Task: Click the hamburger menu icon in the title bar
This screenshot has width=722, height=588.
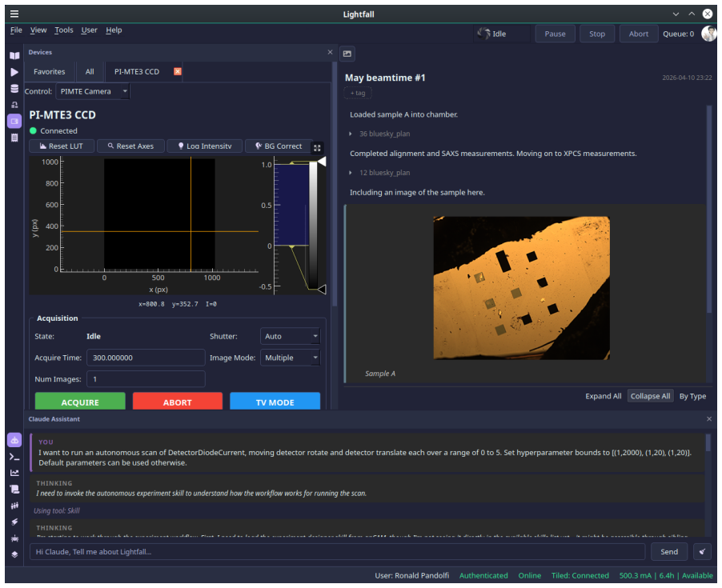Action: coord(14,14)
